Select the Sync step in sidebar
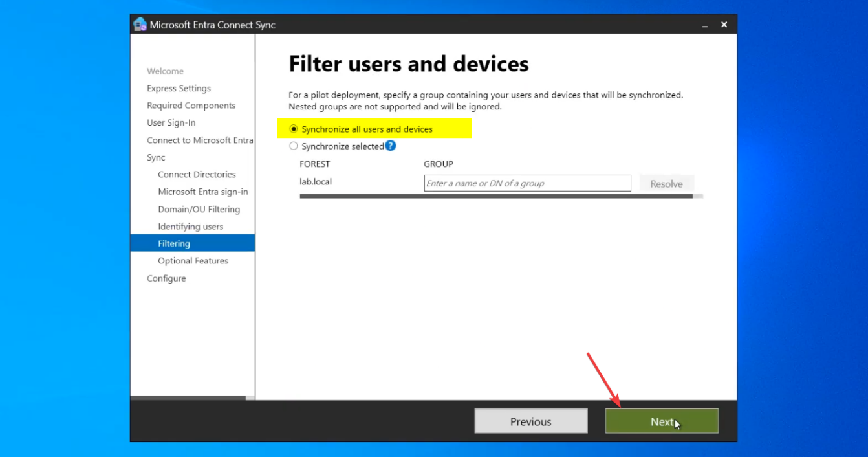Viewport: 868px width, 457px height. pyautogui.click(x=156, y=157)
